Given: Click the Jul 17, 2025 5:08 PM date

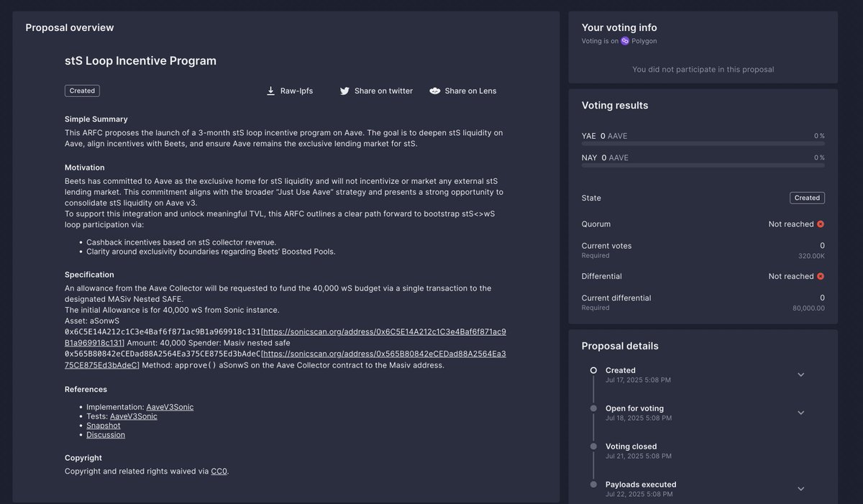Looking at the screenshot, I should click(638, 380).
